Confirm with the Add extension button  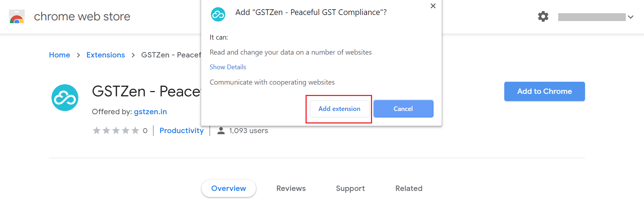(339, 109)
